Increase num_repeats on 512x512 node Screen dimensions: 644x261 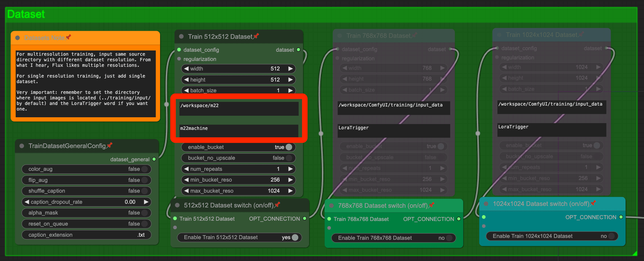pos(290,169)
